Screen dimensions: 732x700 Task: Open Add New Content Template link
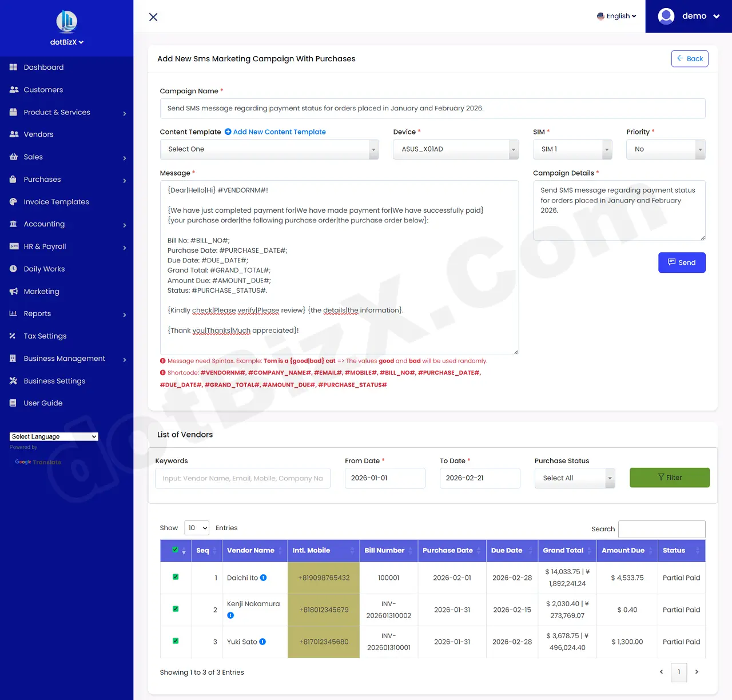(279, 132)
